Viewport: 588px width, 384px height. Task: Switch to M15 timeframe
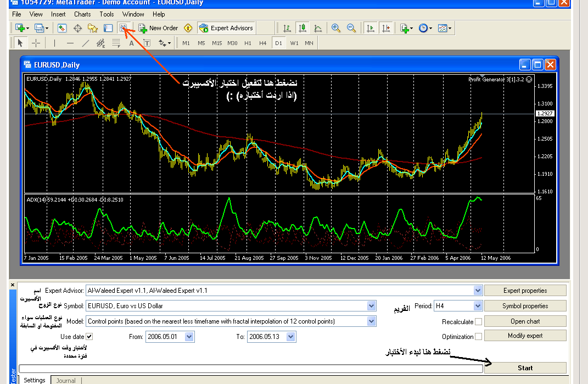217,43
